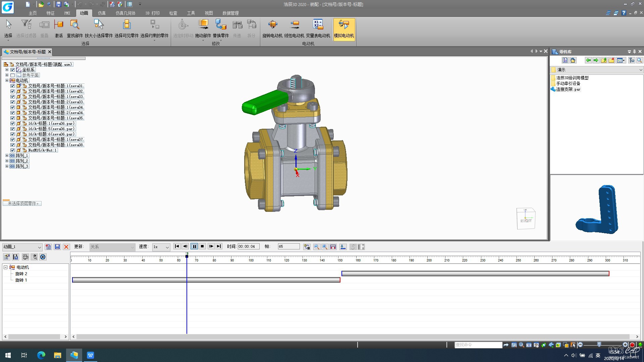644x362 pixels.
Task: Pause the animation playback
Action: 194,246
